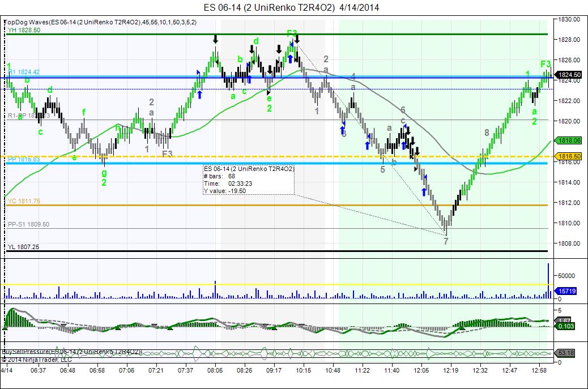Select the BuySellPressure indicator label
This screenshot has height=389, width=588.
click(x=71, y=352)
